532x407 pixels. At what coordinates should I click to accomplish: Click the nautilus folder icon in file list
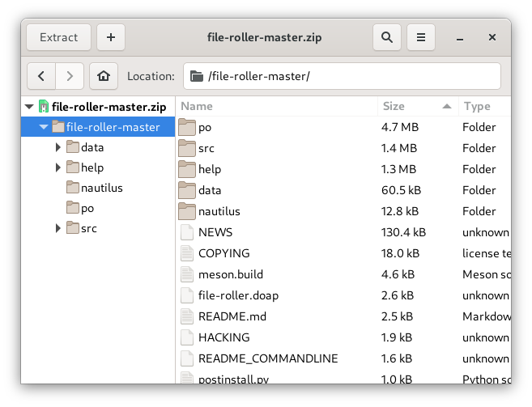coord(187,211)
